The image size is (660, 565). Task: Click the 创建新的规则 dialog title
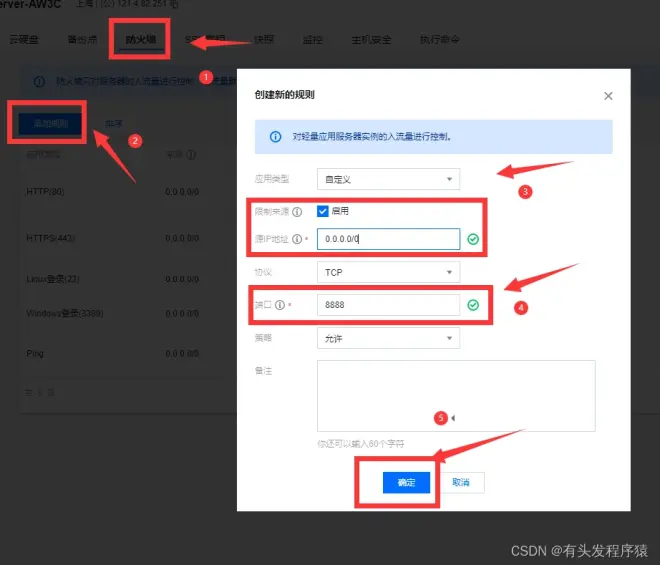[285, 95]
